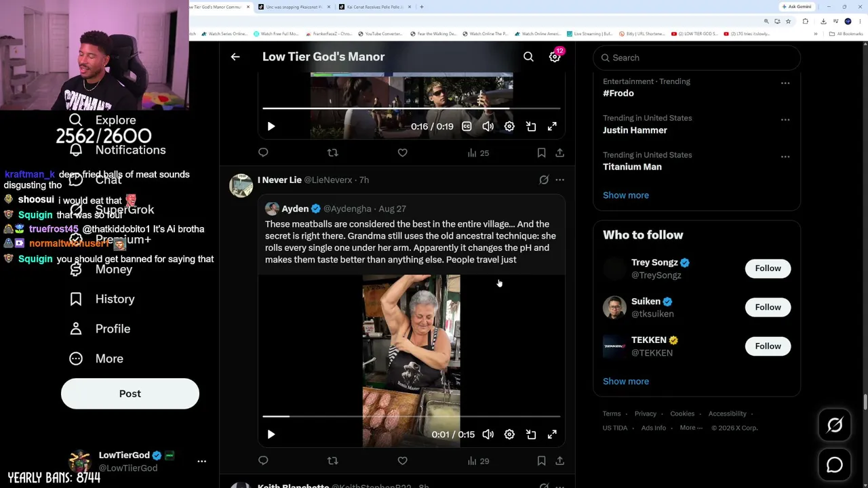Enable picture-in-picture on the top video
Viewport: 868px width, 488px height.
tap(531, 126)
